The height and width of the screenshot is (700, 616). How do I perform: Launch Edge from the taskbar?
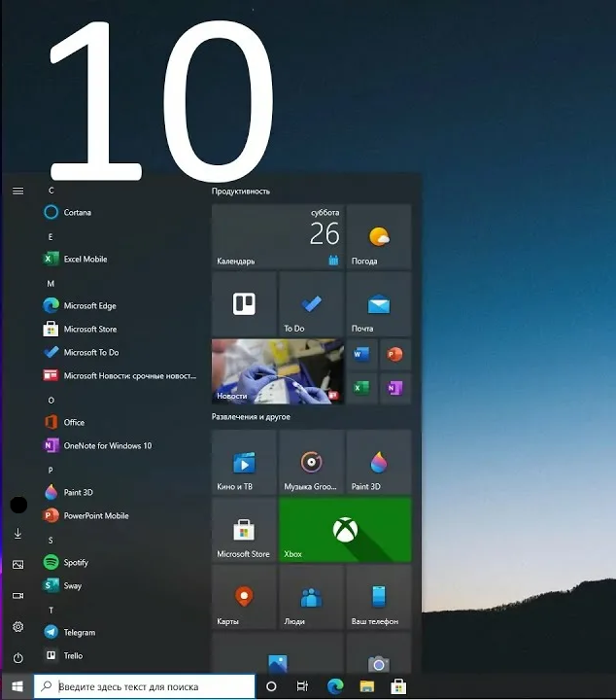[x=335, y=686]
